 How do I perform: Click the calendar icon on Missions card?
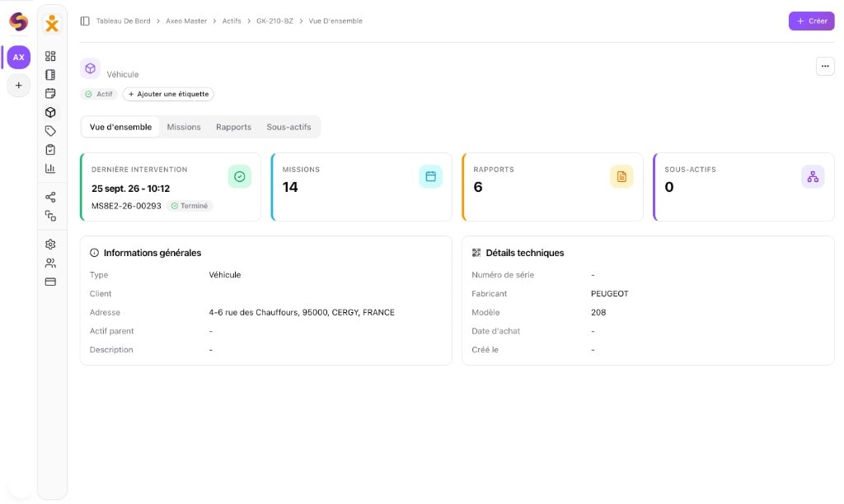pyautogui.click(x=430, y=176)
